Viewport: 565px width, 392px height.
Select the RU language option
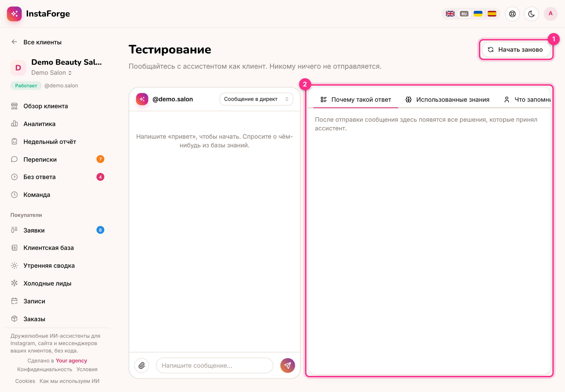(464, 14)
